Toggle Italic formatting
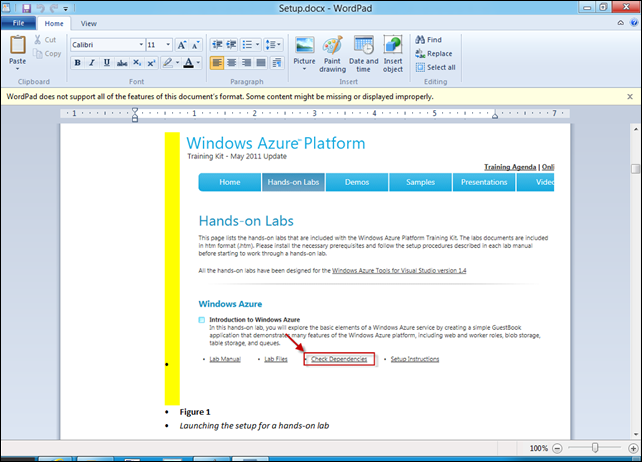Image resolution: width=642 pixels, height=462 pixels. 92,63
